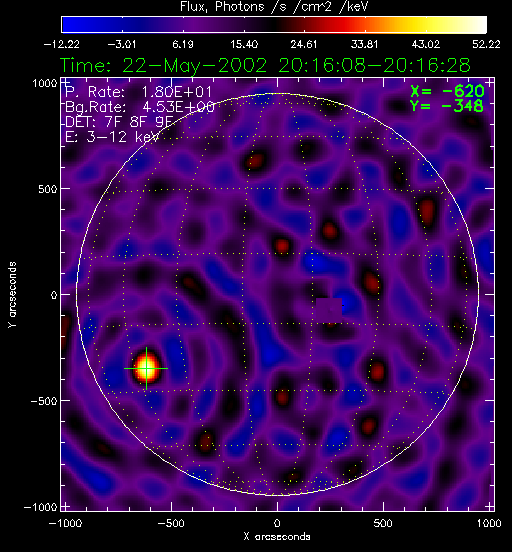Click the X arcseconds axis title

(x=277, y=537)
